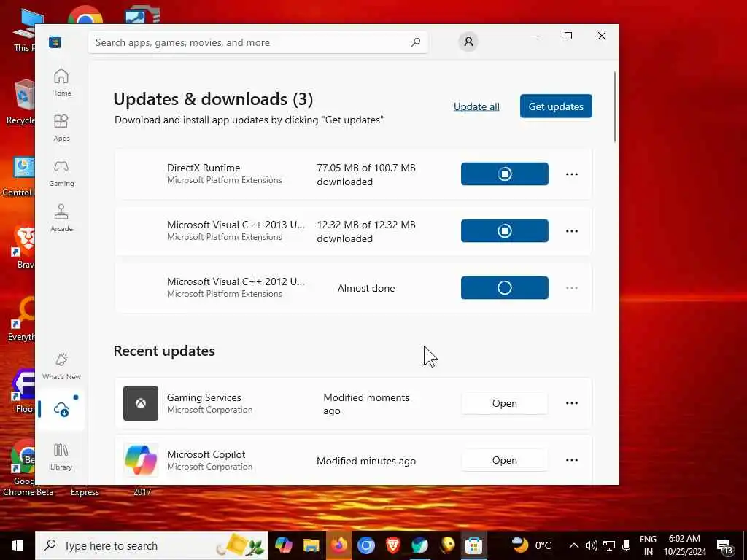
Task: Open Gaming Services with its Open button
Action: coord(505,403)
